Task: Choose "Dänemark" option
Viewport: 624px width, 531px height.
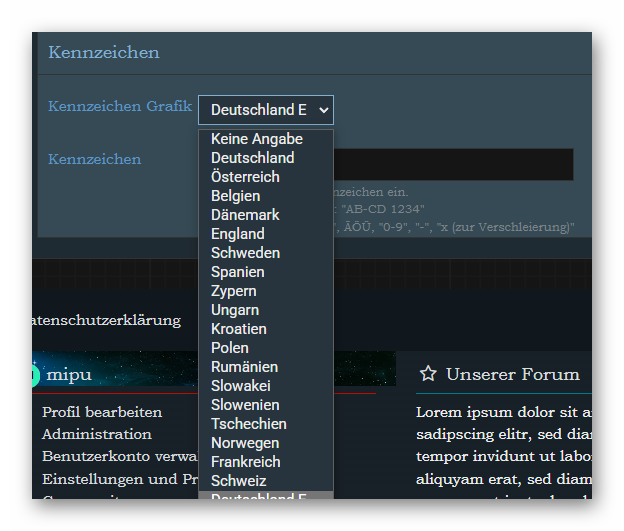Action: click(x=245, y=215)
